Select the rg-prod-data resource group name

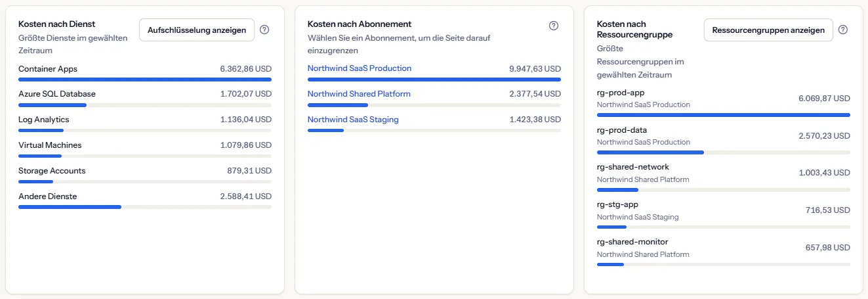point(622,130)
